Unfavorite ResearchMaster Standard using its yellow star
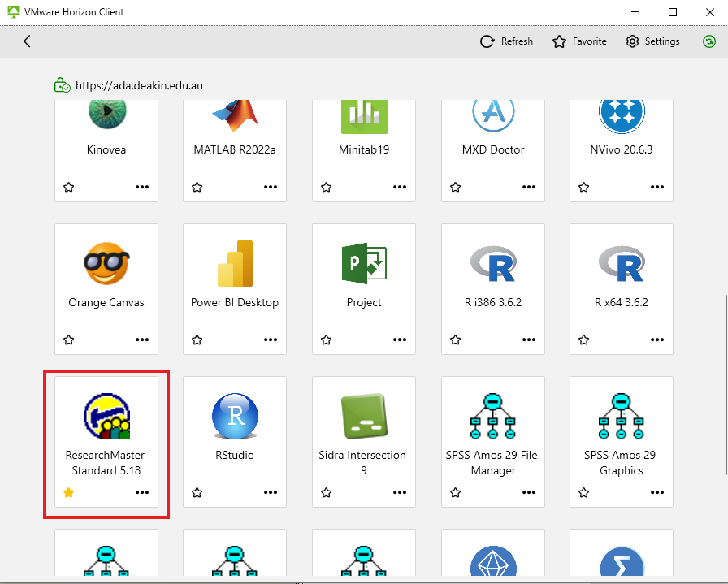728x584 pixels. point(69,492)
